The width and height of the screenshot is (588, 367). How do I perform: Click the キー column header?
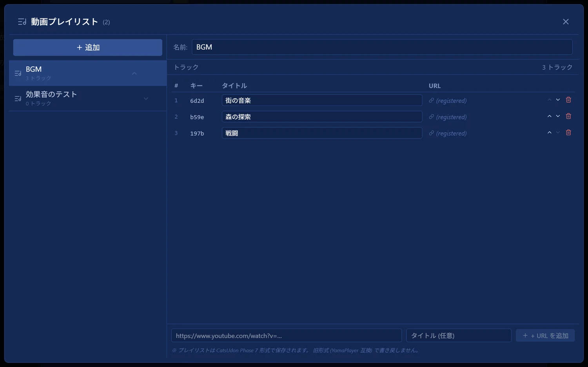(196, 86)
